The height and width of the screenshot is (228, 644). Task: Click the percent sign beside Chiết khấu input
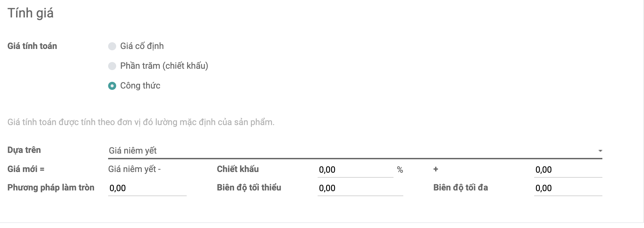400,170
